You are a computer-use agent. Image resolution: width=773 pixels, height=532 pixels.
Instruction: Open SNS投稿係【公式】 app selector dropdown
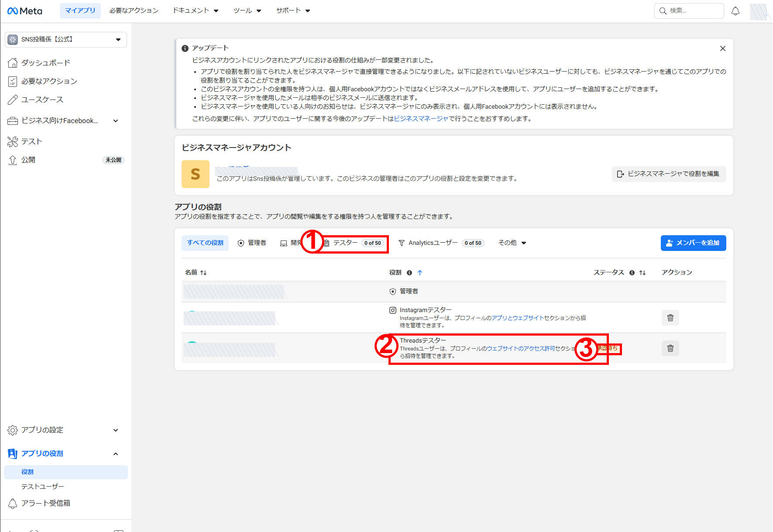pyautogui.click(x=66, y=39)
